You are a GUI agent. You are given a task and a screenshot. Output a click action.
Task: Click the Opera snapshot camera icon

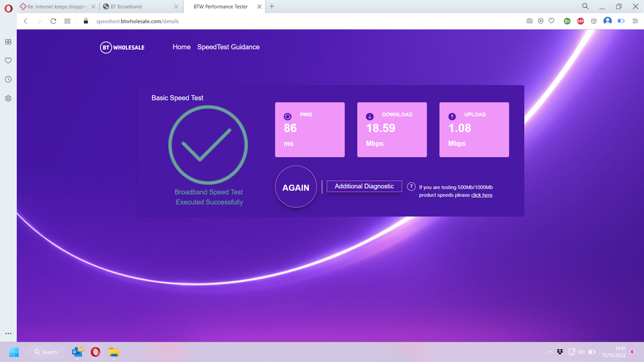point(529,21)
